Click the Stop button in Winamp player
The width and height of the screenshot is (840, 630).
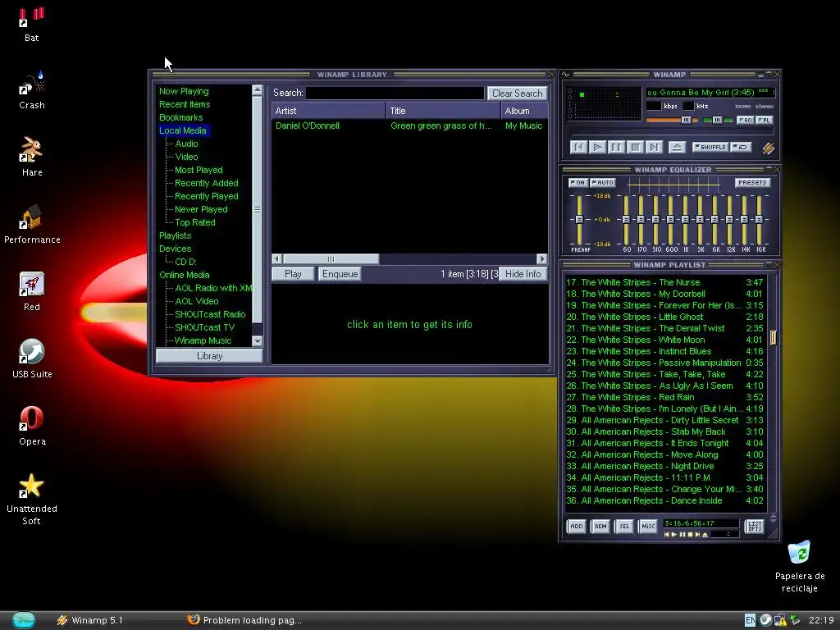click(636, 148)
